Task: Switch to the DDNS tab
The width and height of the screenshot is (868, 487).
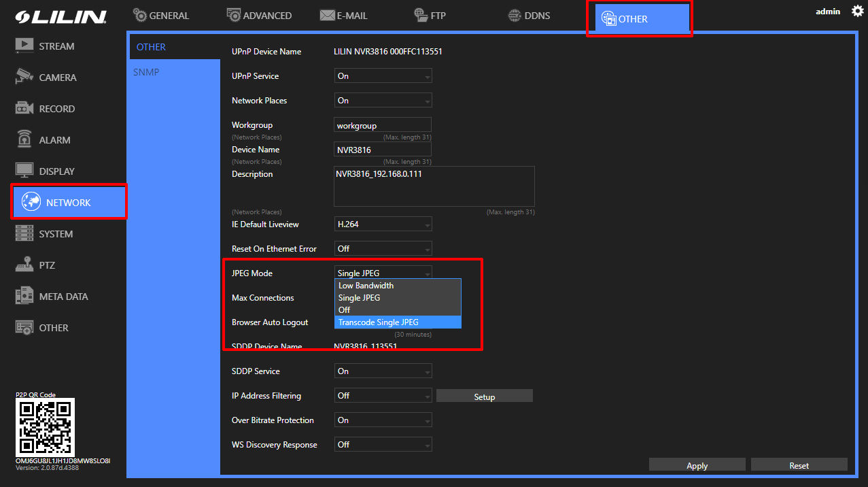Action: click(530, 16)
